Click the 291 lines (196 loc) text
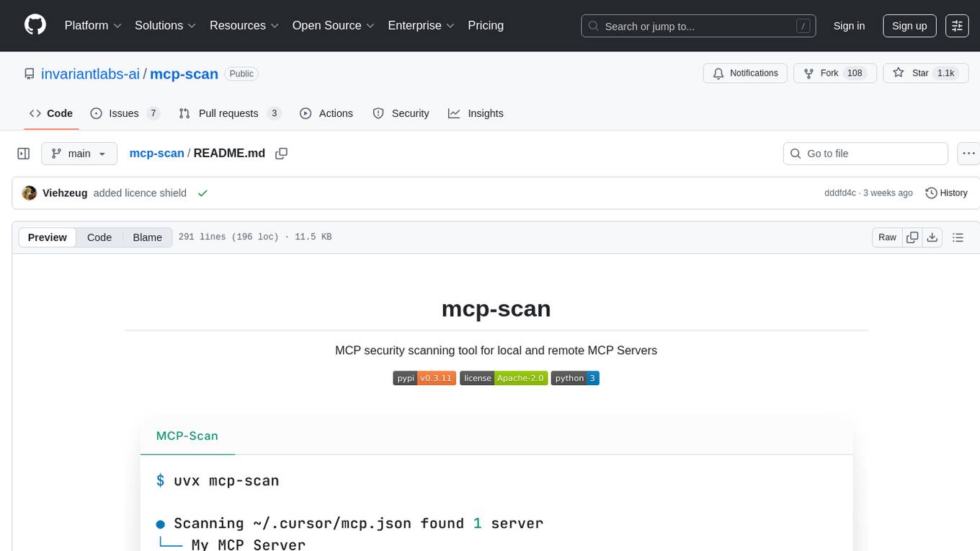The width and height of the screenshot is (980, 551). (x=228, y=237)
